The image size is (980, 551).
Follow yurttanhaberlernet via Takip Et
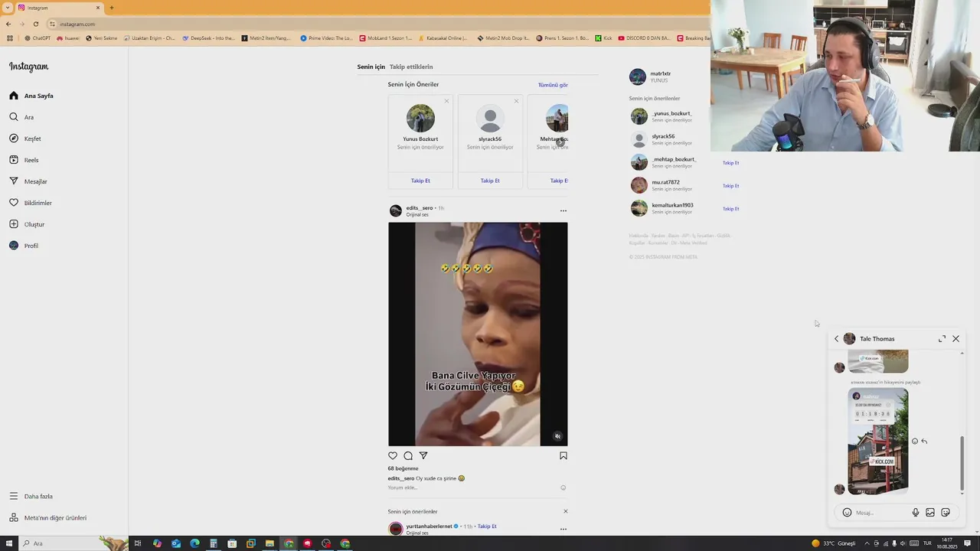pyautogui.click(x=487, y=527)
